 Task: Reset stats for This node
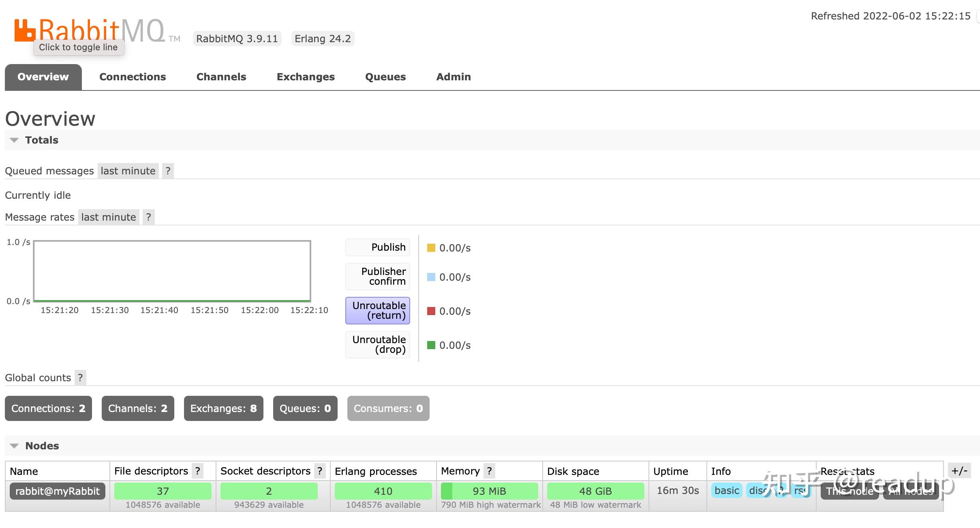(x=849, y=491)
